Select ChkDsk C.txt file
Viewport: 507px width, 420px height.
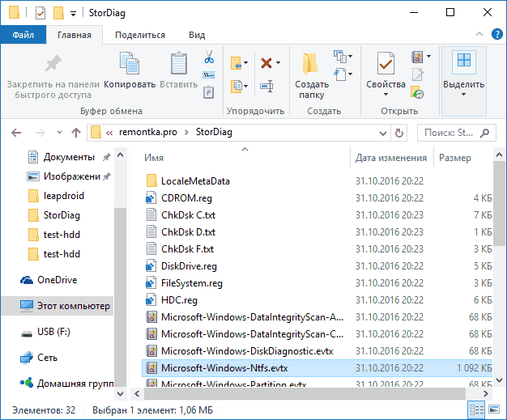(317, 215)
